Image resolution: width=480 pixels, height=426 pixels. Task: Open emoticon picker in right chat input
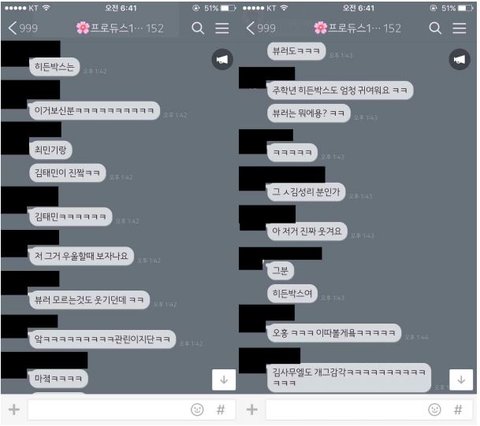coord(434,409)
